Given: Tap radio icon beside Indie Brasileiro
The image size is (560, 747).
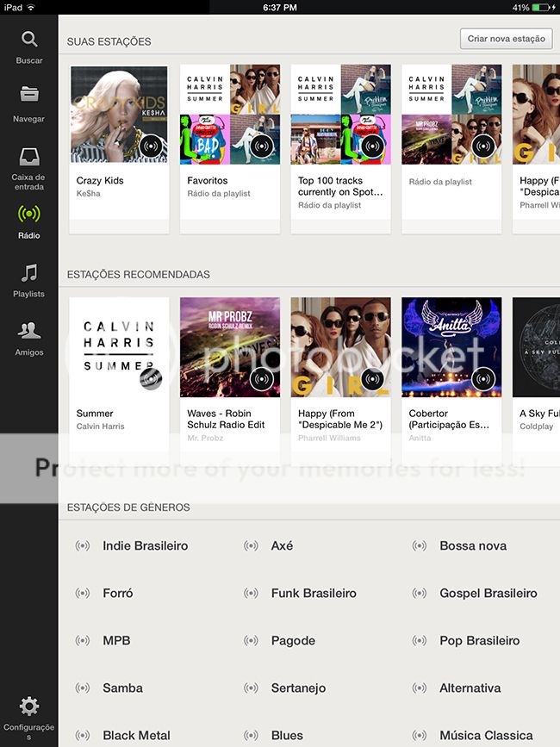Looking at the screenshot, I should 83,545.
